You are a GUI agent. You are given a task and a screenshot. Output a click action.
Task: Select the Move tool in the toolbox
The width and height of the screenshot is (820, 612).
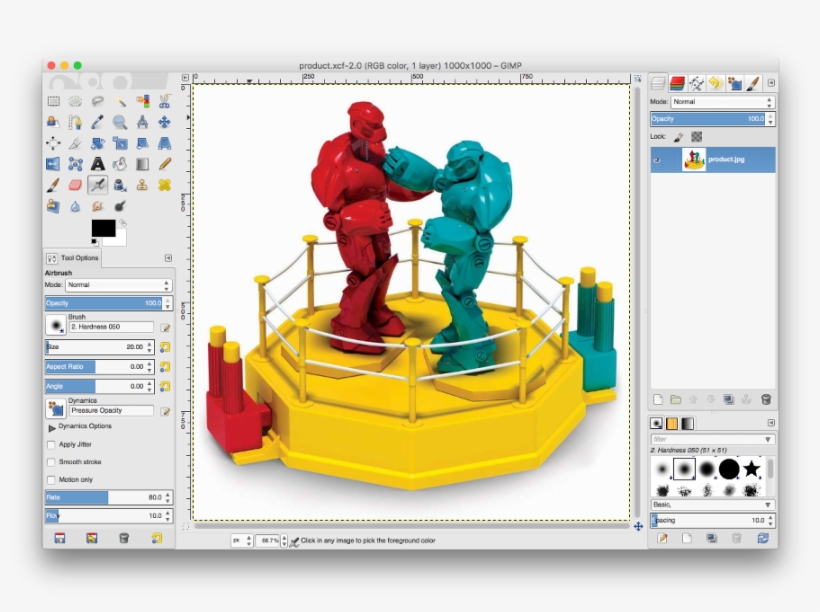166,122
